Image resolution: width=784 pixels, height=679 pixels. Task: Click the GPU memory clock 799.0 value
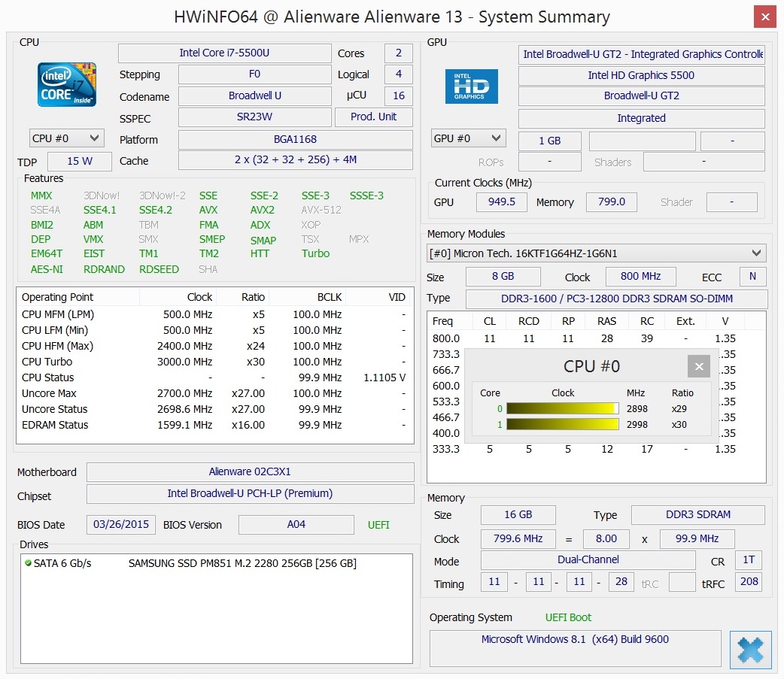(612, 202)
